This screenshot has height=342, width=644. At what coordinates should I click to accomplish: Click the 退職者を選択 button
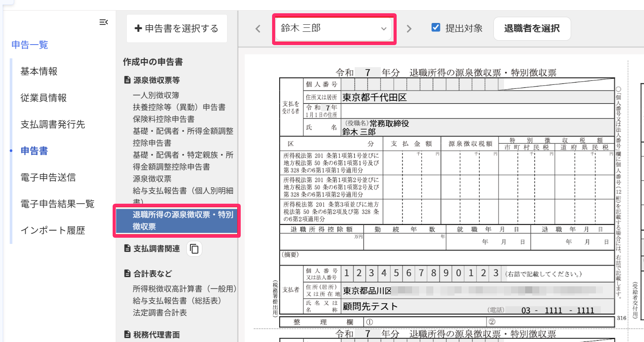(x=532, y=29)
